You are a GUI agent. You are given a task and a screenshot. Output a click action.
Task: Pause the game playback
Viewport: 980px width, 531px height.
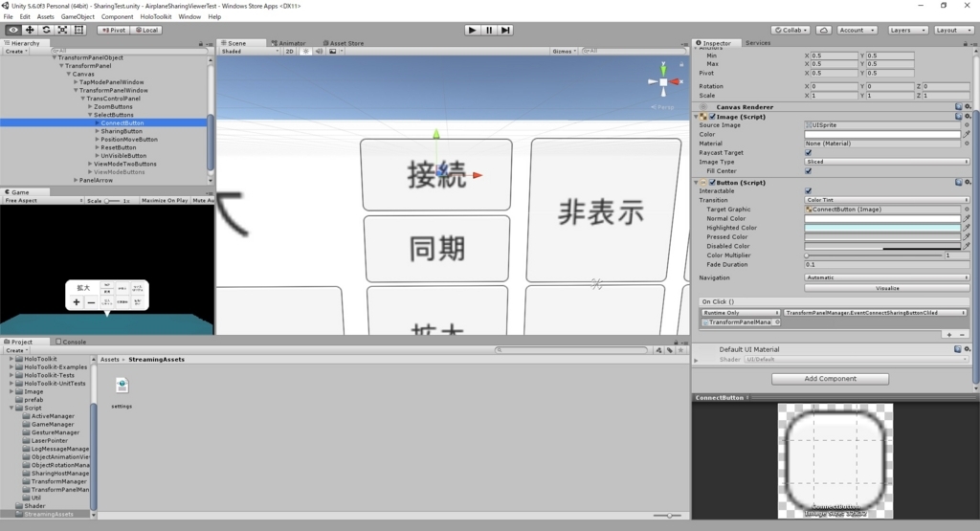tap(489, 30)
